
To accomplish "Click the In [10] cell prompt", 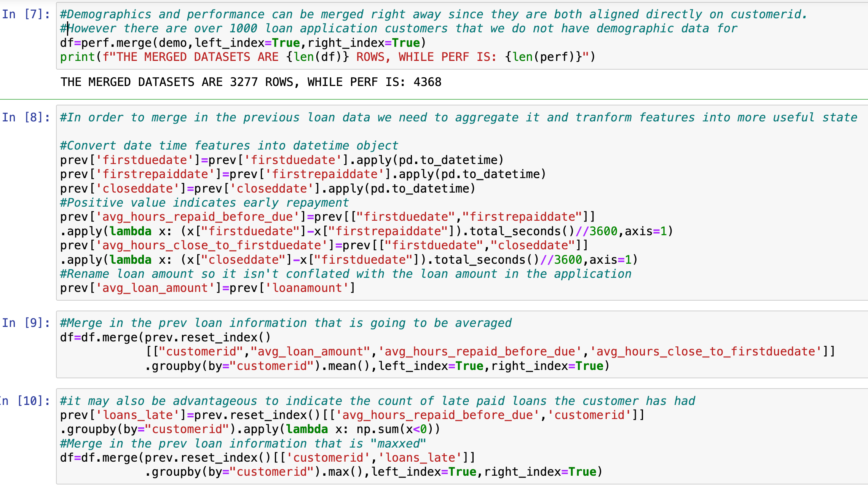I will pyautogui.click(x=26, y=401).
